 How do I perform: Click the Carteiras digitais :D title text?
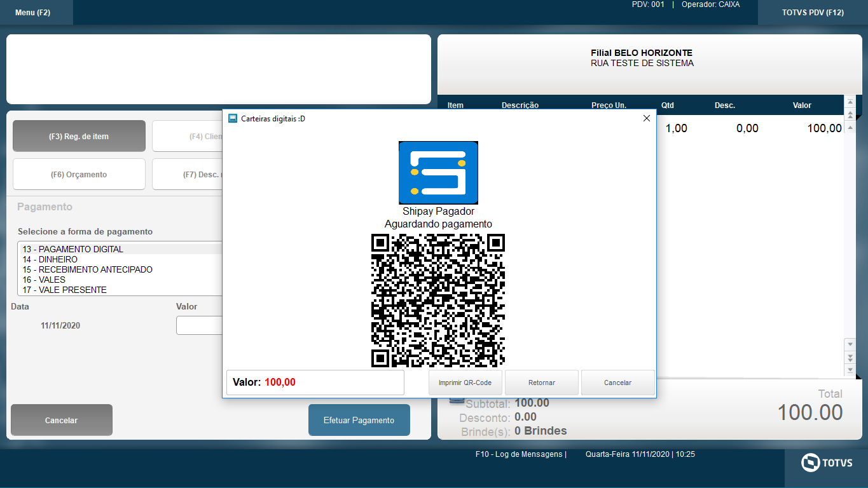(x=273, y=119)
